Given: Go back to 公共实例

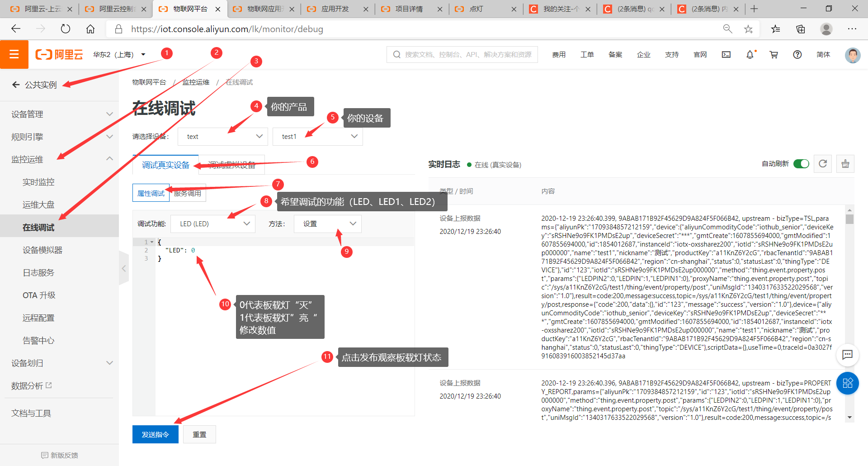Looking at the screenshot, I should click(34, 85).
